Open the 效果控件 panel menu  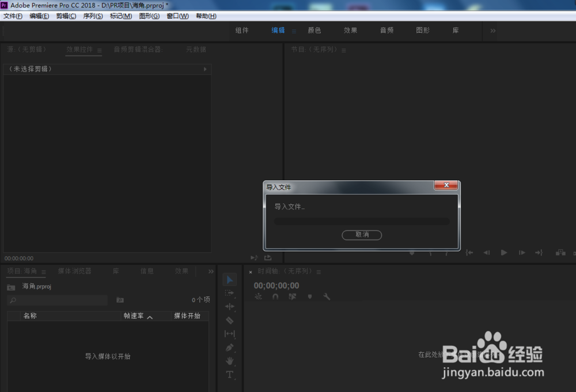pyautogui.click(x=100, y=50)
